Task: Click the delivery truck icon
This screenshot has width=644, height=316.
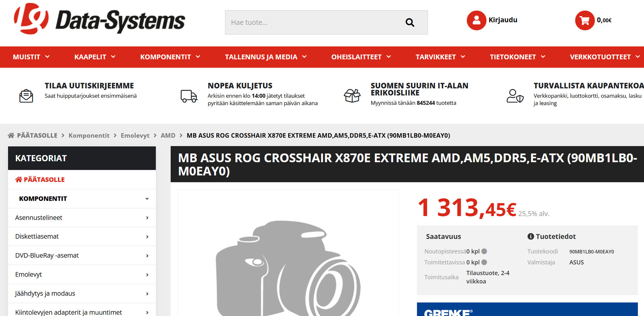Action: 189,96
